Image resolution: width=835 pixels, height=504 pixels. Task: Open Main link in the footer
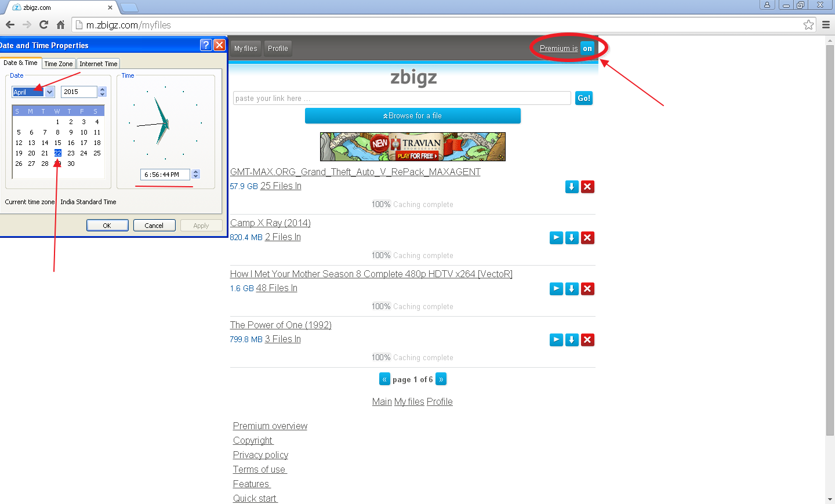click(382, 402)
